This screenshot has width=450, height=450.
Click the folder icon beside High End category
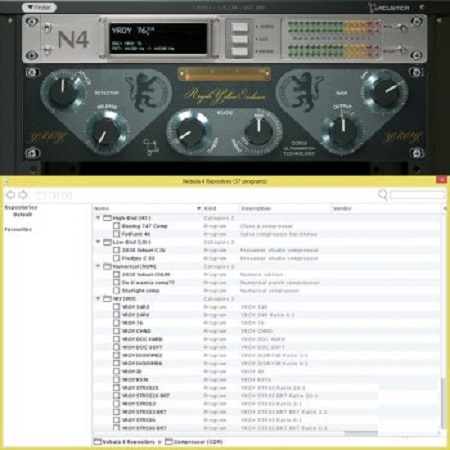click(107, 218)
